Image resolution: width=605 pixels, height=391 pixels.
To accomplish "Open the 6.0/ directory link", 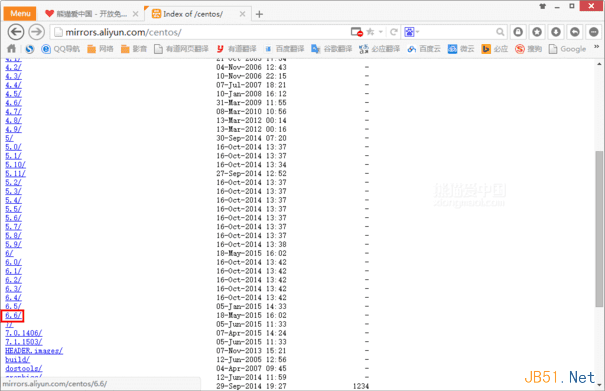I will click(13, 262).
